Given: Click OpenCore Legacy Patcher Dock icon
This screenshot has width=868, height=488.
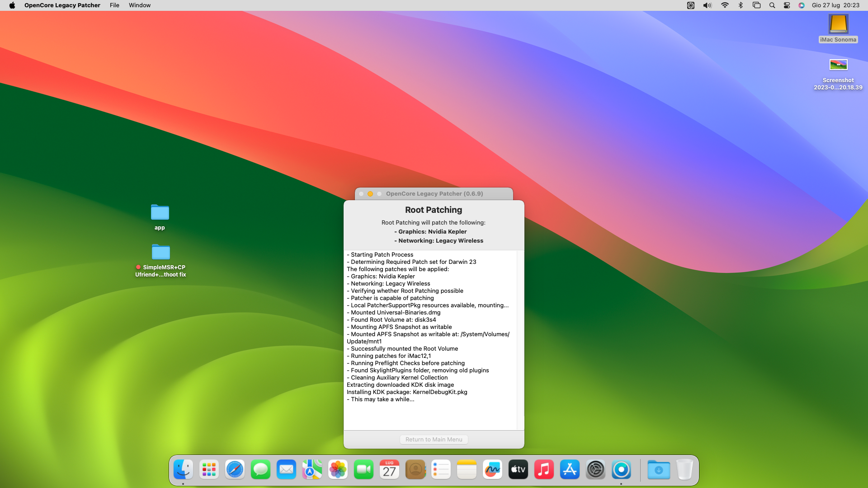Looking at the screenshot, I should click(621, 470).
